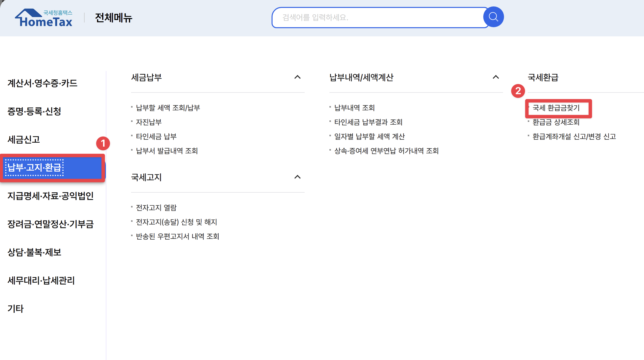Open 장려금·연말정산·기부금 category
Image resolution: width=644 pixels, height=360 pixels.
50,224
